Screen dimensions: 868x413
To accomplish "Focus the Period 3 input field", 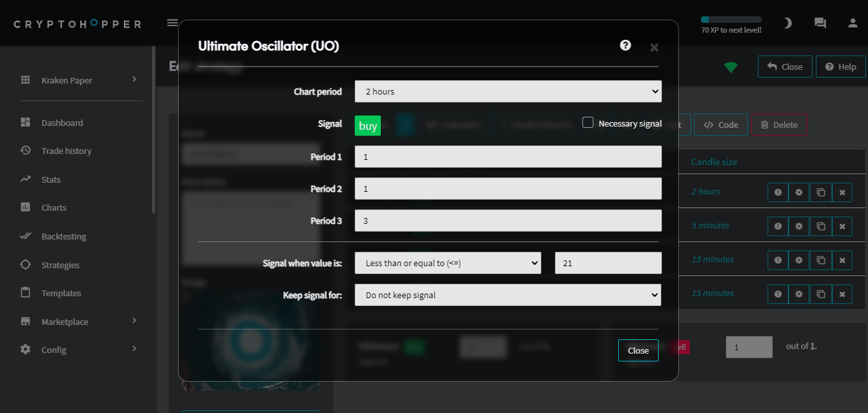I will (508, 221).
